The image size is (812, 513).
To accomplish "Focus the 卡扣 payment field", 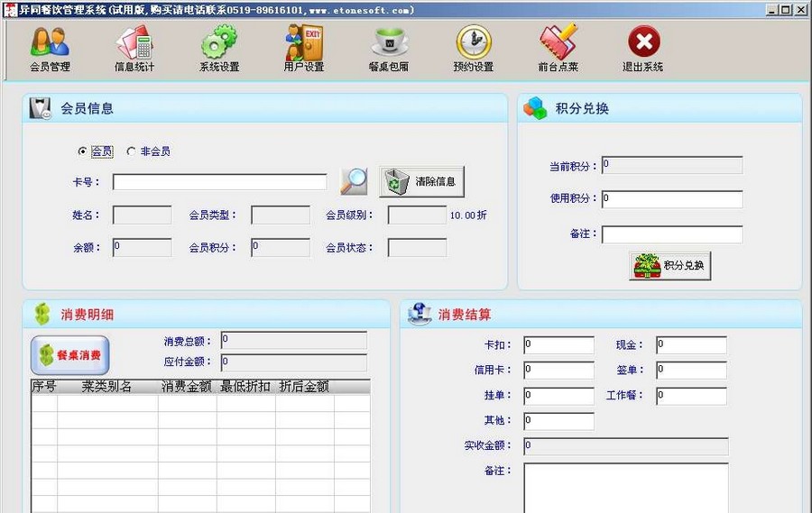I will tap(558, 345).
